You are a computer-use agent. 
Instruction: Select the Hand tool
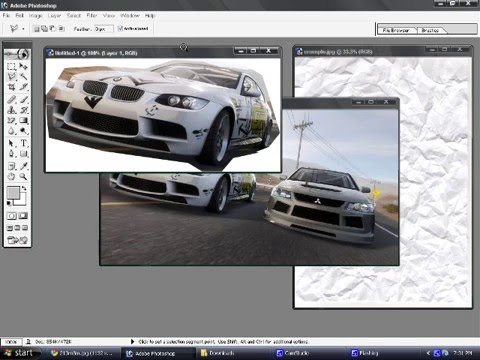tap(11, 176)
